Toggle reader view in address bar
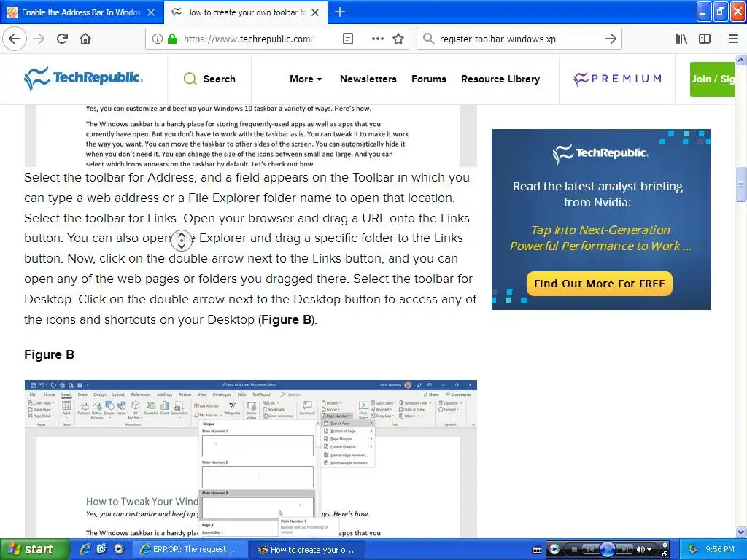The width and height of the screenshot is (747, 560). pyautogui.click(x=348, y=39)
